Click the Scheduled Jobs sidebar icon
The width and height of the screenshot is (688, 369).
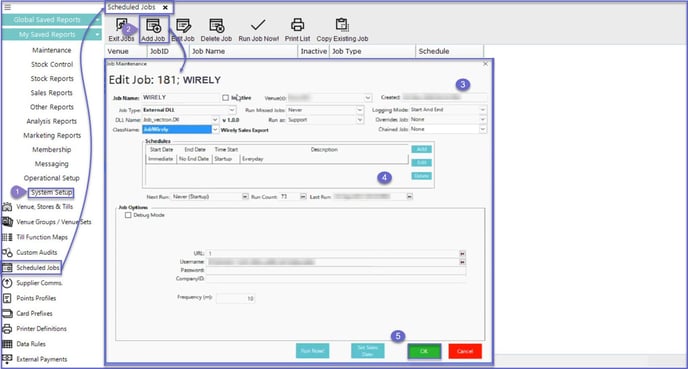(7, 268)
